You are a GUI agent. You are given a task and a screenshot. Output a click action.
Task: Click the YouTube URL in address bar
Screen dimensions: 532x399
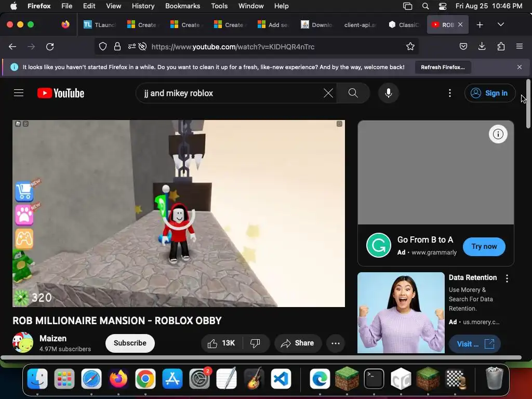point(233,47)
